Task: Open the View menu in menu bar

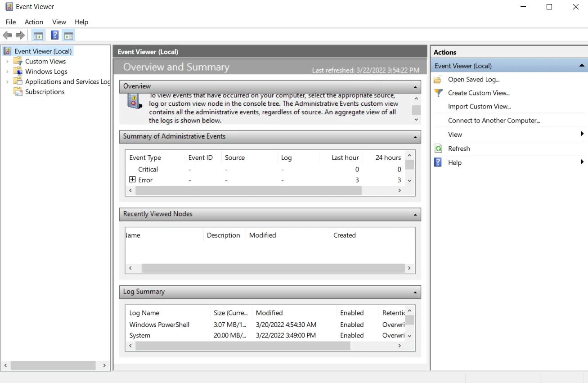Action: [x=59, y=22]
